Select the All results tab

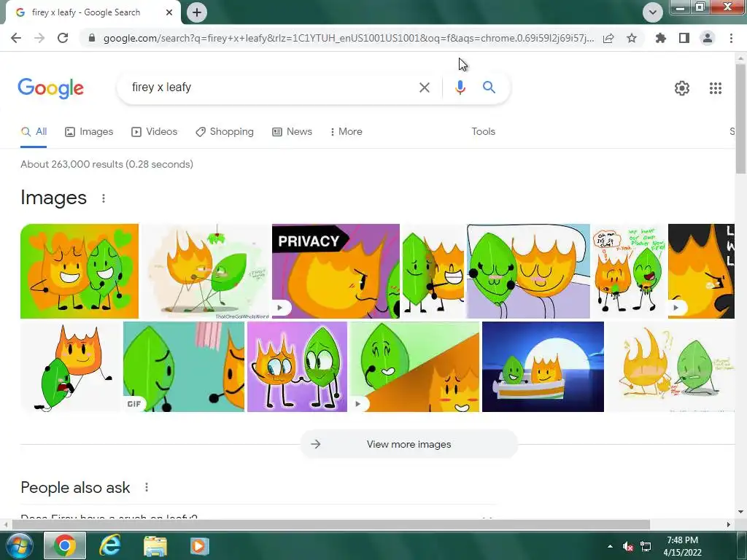34,131
